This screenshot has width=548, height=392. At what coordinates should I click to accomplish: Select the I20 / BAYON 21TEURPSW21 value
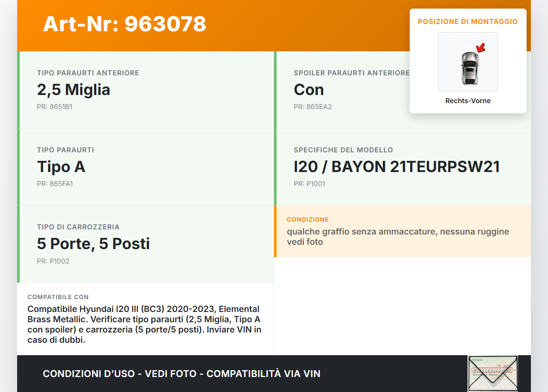pyautogui.click(x=397, y=167)
